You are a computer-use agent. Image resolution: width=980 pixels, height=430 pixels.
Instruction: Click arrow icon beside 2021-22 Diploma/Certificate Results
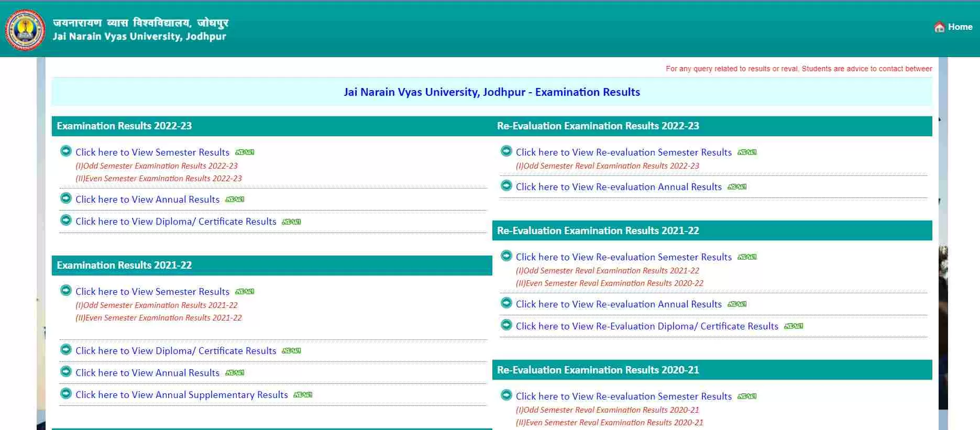(x=66, y=349)
